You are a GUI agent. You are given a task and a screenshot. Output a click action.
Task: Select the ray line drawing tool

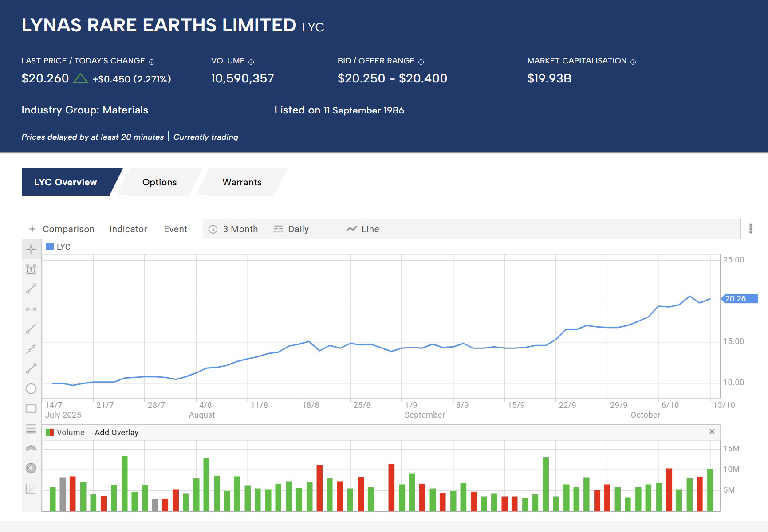click(x=31, y=329)
